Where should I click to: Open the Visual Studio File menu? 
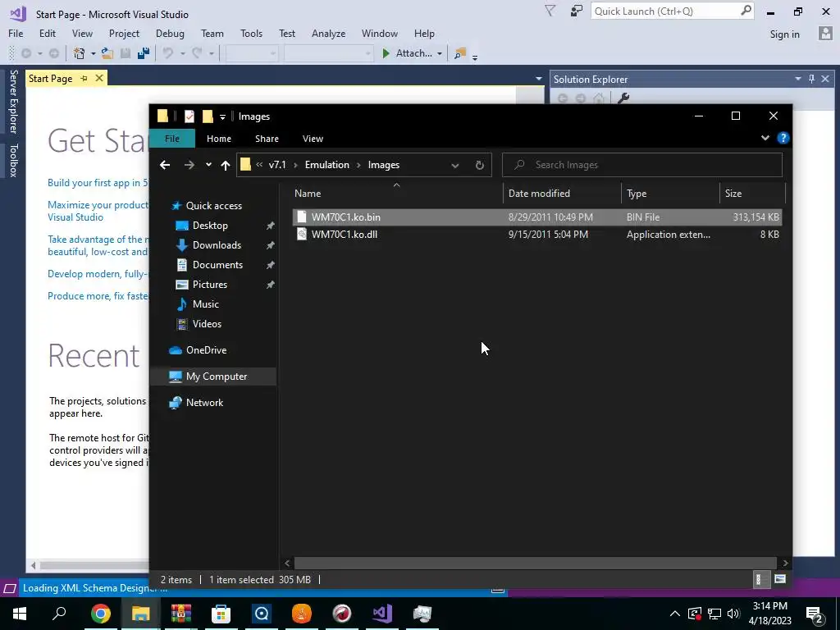click(16, 33)
